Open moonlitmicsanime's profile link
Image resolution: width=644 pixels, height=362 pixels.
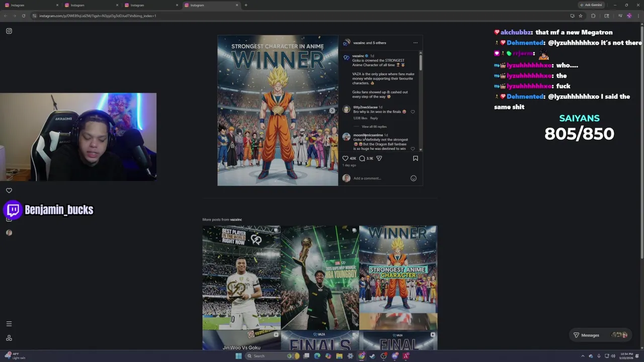pos(368,135)
